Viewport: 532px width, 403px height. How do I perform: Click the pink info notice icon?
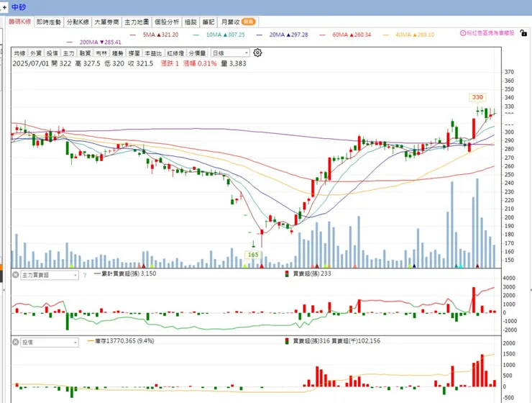(463, 33)
